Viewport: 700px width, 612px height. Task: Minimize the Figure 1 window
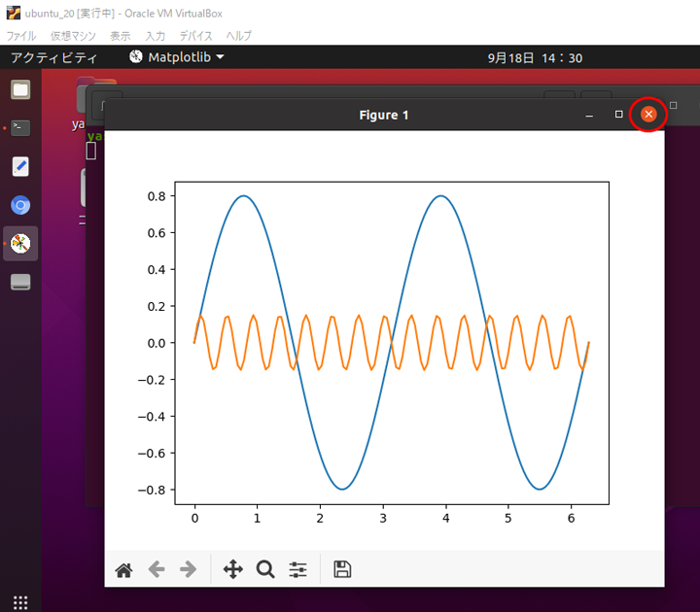click(x=589, y=115)
